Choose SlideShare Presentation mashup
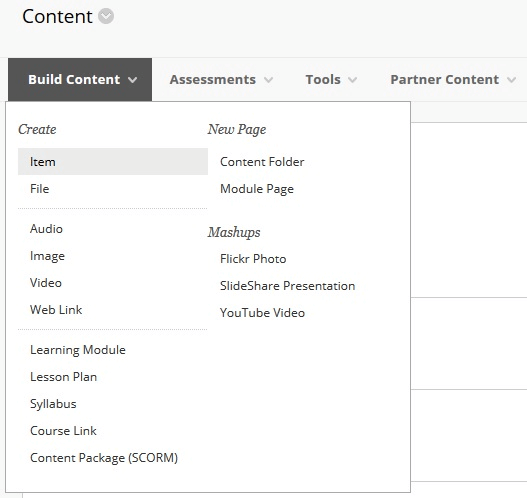 (288, 286)
